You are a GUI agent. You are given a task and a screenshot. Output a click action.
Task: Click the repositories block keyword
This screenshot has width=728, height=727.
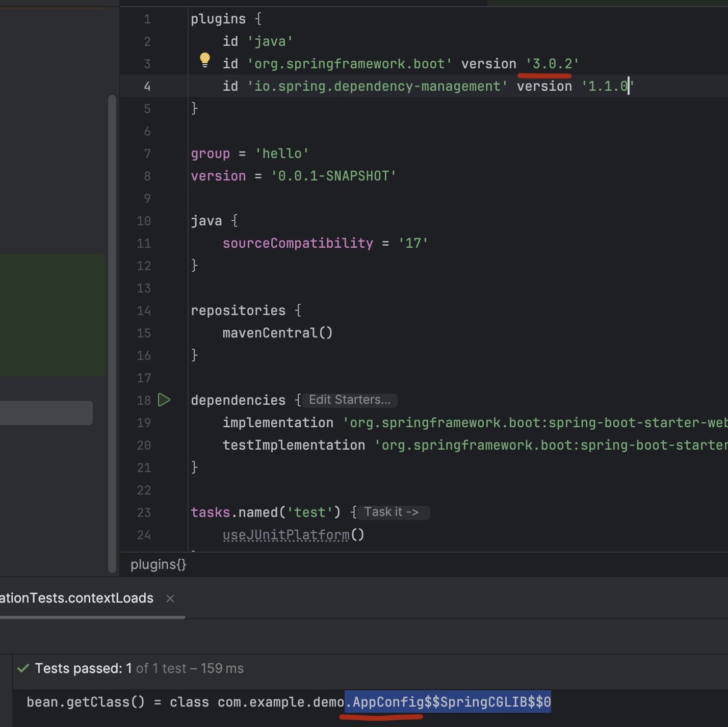[x=238, y=310]
